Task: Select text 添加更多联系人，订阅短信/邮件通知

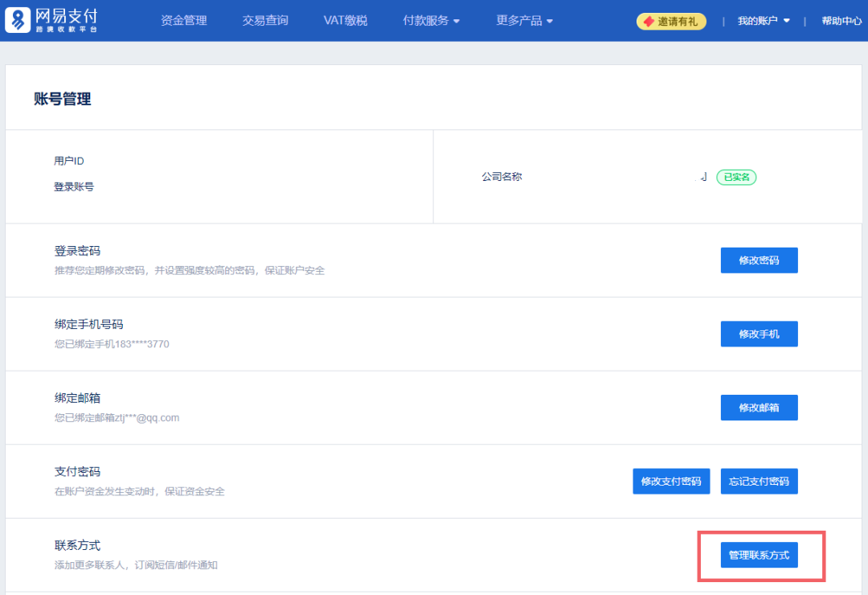Action: [136, 565]
